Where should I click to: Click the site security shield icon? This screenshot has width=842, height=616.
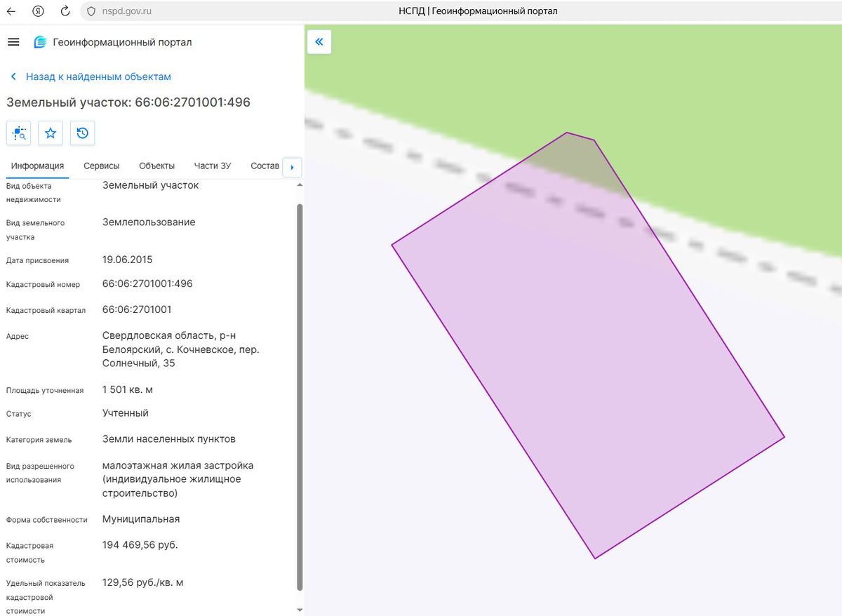(x=91, y=11)
